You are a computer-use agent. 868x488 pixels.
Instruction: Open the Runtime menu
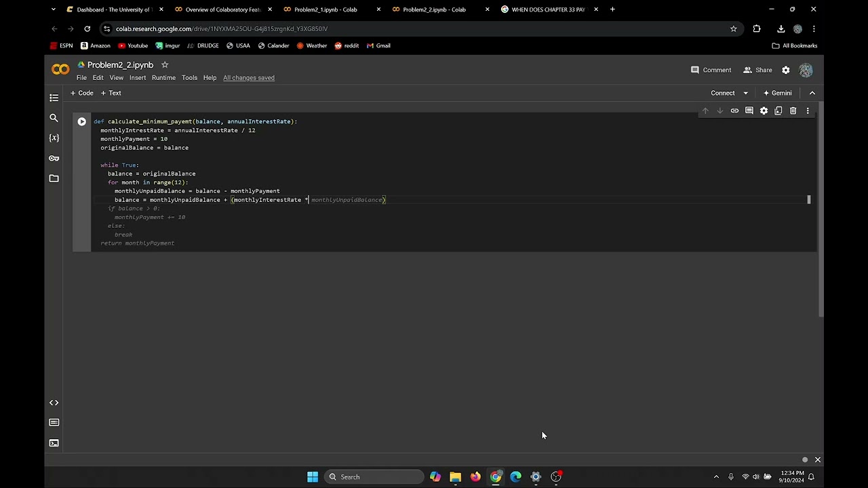[163, 78]
